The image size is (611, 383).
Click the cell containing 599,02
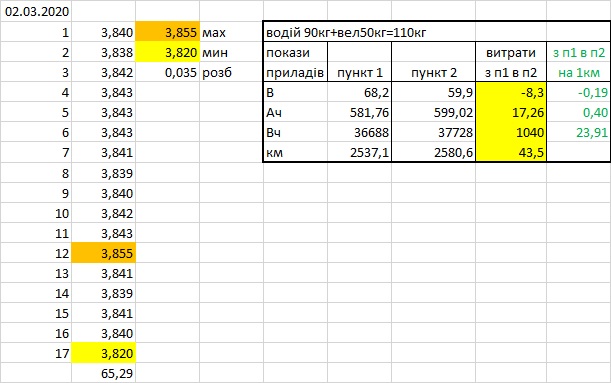pyautogui.click(x=433, y=113)
